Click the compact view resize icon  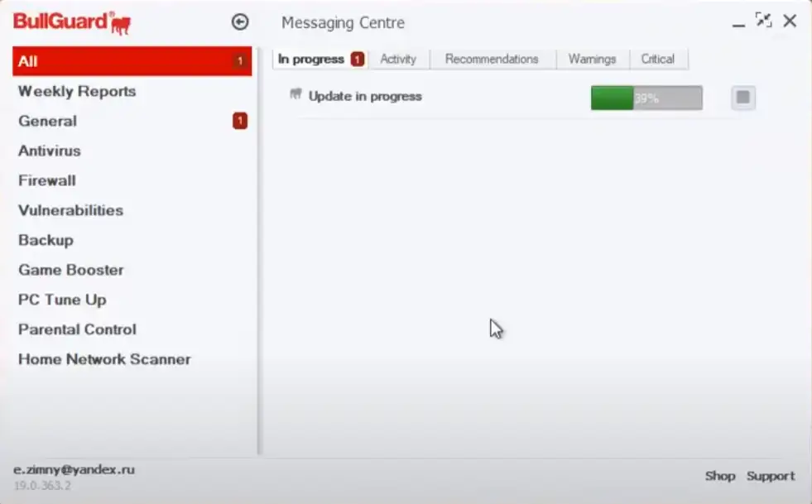pyautogui.click(x=763, y=21)
